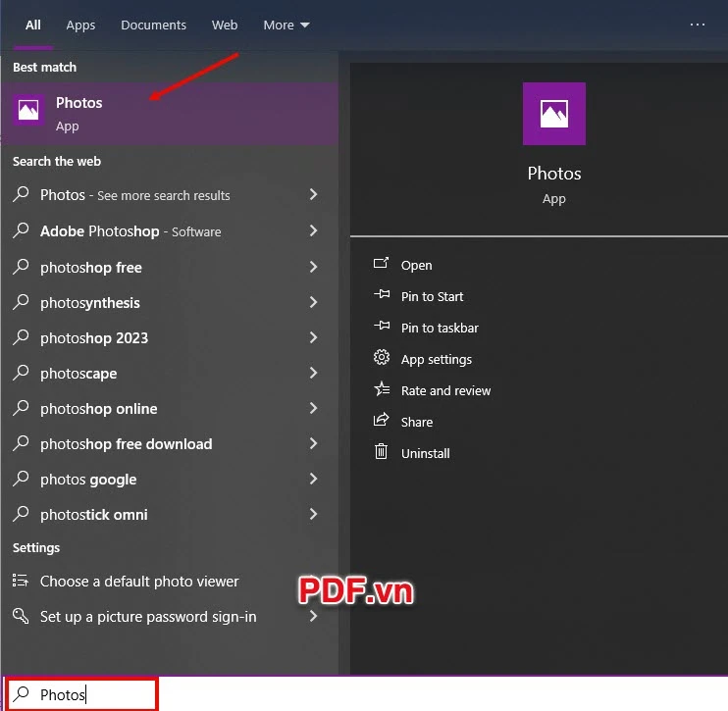The image size is (728, 711).
Task: Click search icon beside 'photoshop online'
Action: 21,408
